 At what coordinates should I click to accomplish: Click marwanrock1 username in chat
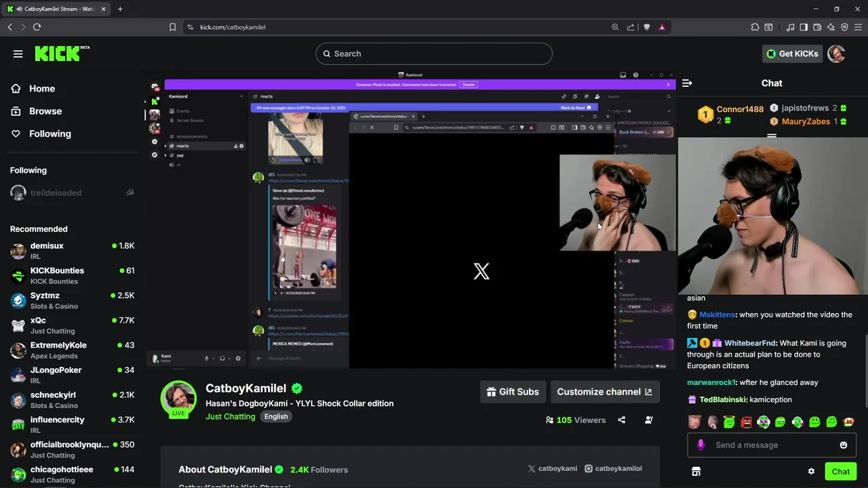[x=711, y=382]
